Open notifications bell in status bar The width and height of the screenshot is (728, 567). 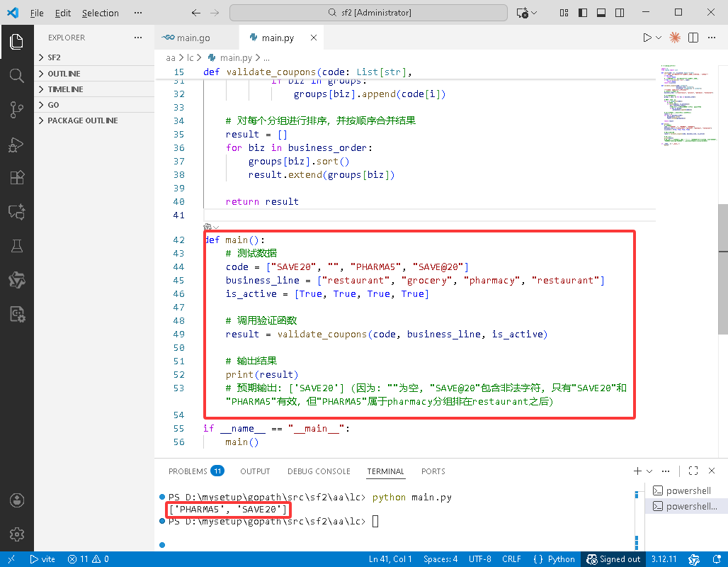click(x=717, y=559)
